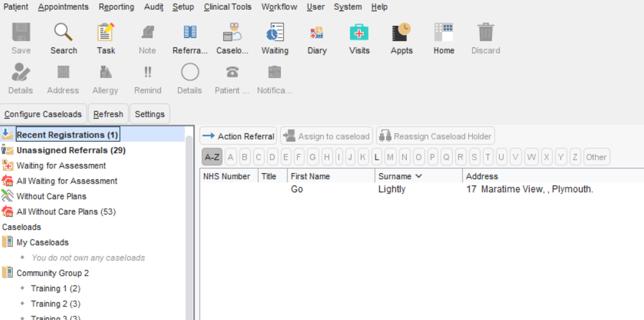Select the Other filter button
This screenshot has width=644, height=320.
pos(596,157)
